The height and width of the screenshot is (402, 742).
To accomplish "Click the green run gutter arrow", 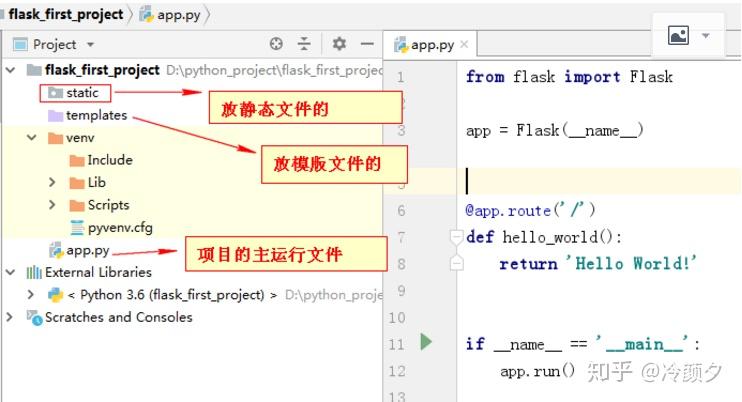I will 426,341.
